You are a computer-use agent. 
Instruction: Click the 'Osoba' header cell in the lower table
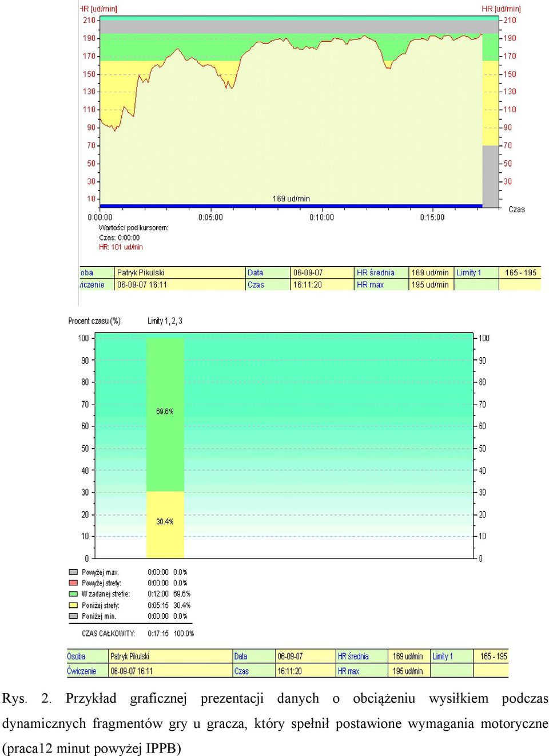pyautogui.click(x=87, y=656)
